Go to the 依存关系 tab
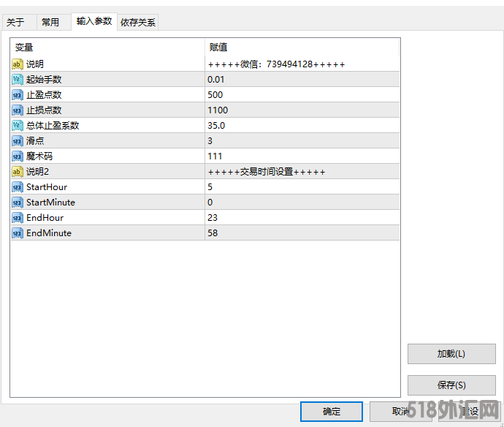Viewport: 504px width, 427px height. point(138,23)
